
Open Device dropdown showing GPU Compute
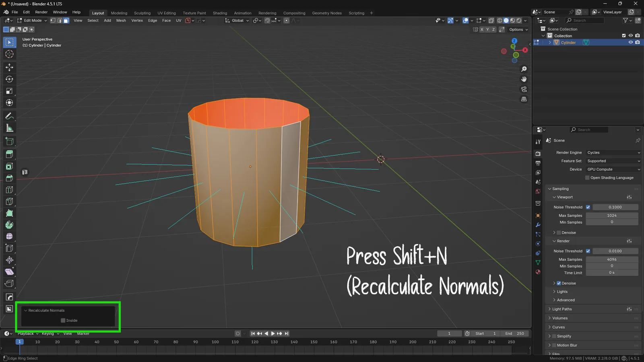click(x=613, y=169)
